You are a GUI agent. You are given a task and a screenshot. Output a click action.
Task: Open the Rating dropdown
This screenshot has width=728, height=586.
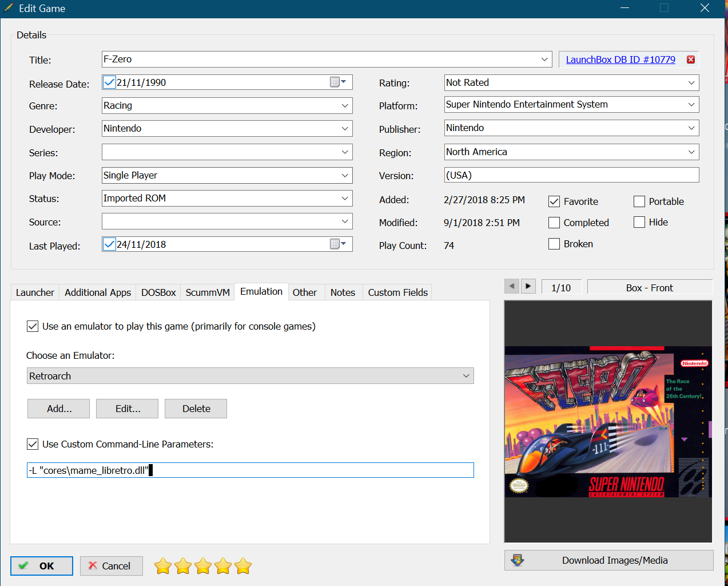[691, 83]
